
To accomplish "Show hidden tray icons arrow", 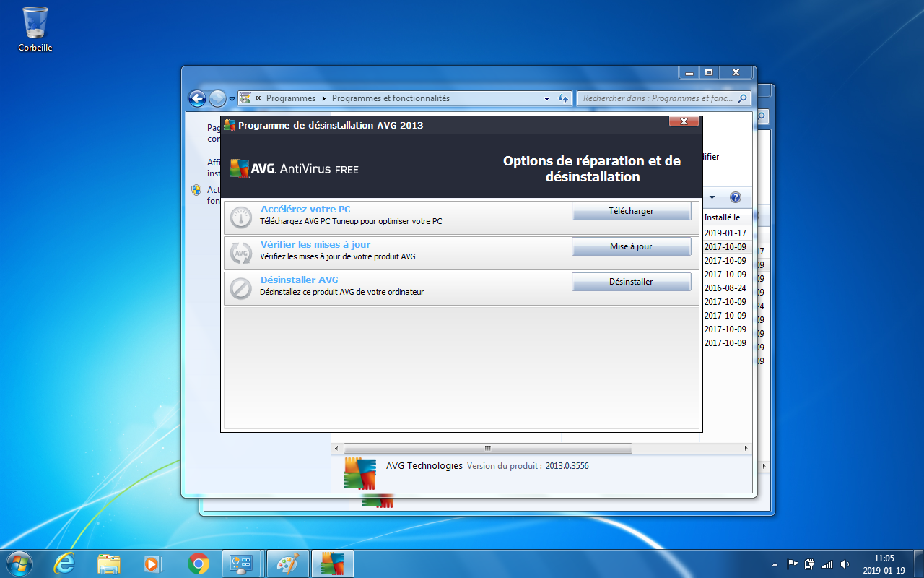I will [775, 564].
